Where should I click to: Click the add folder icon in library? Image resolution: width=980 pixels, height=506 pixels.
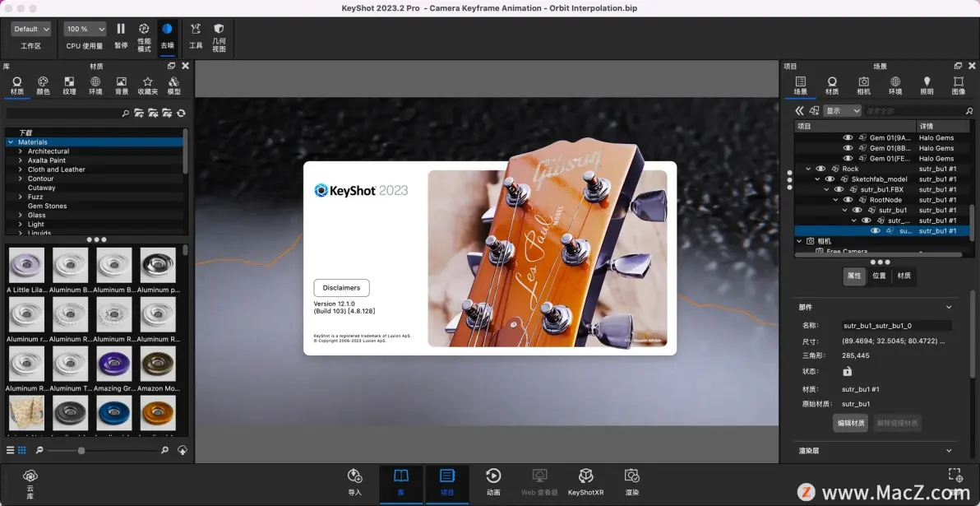point(139,114)
